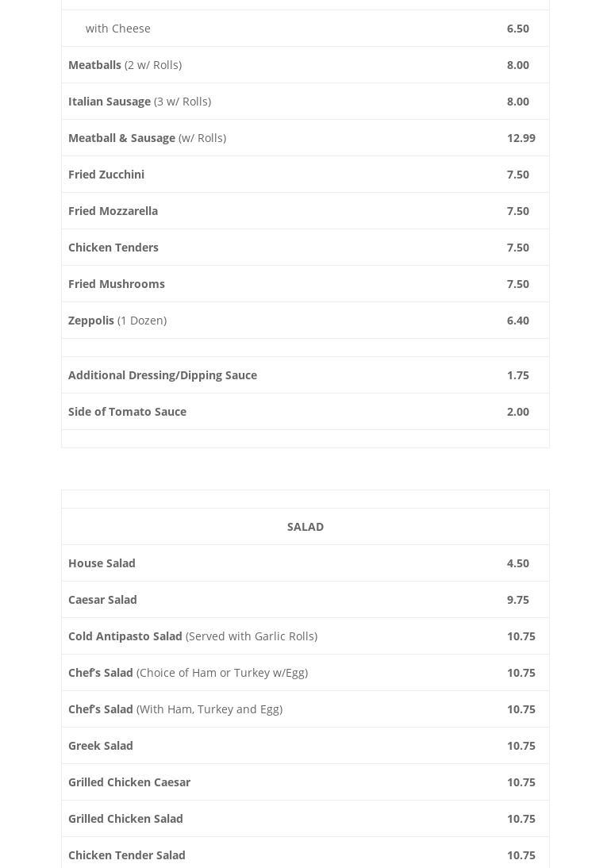Select Cold Antipasto Salad item
This screenshot has height=868, width=611.
point(125,636)
